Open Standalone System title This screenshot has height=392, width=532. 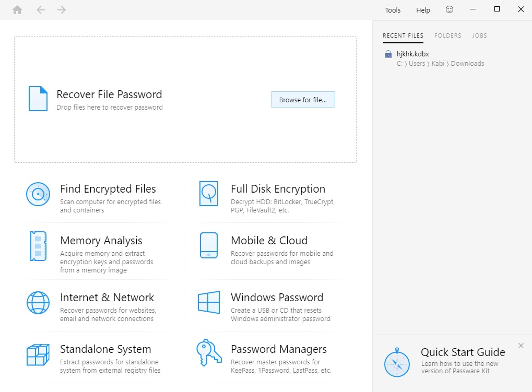pos(105,349)
